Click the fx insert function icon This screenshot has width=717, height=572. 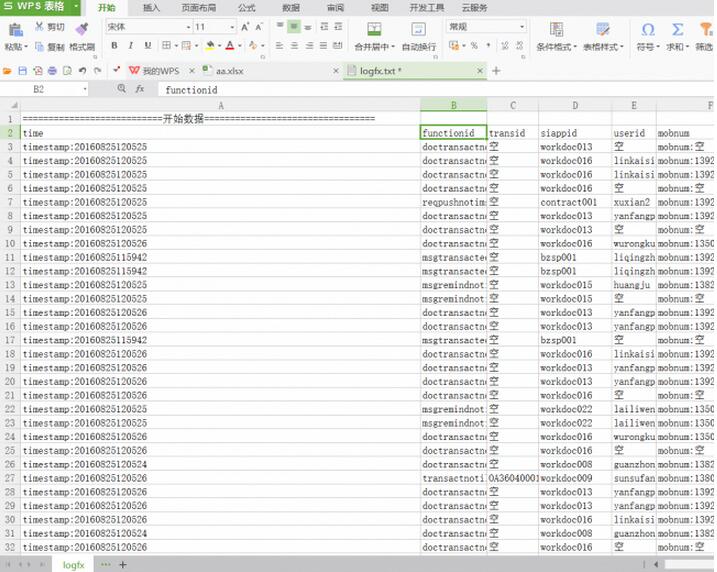(140, 89)
